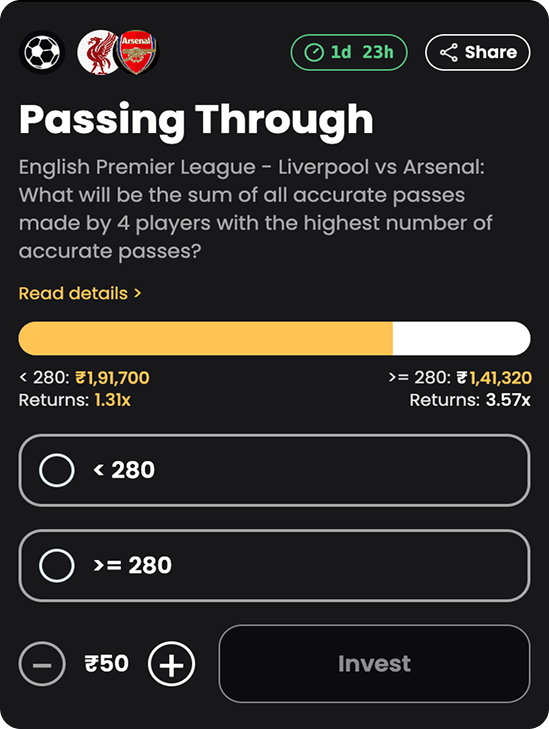Select the >= 280 radio circle
The height and width of the screenshot is (729, 549).
(x=57, y=565)
